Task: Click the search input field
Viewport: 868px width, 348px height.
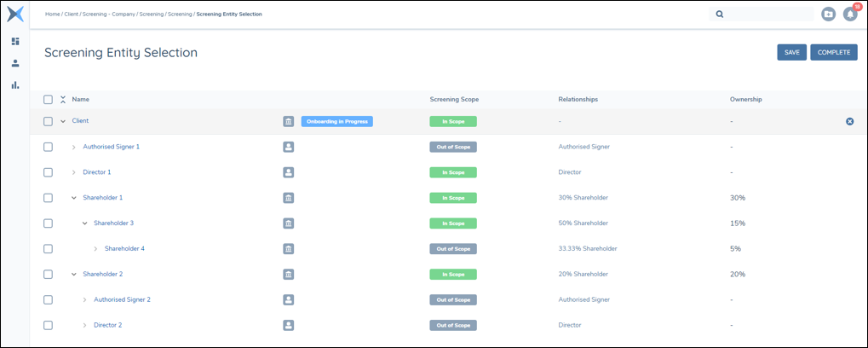Action: pyautogui.click(x=767, y=14)
